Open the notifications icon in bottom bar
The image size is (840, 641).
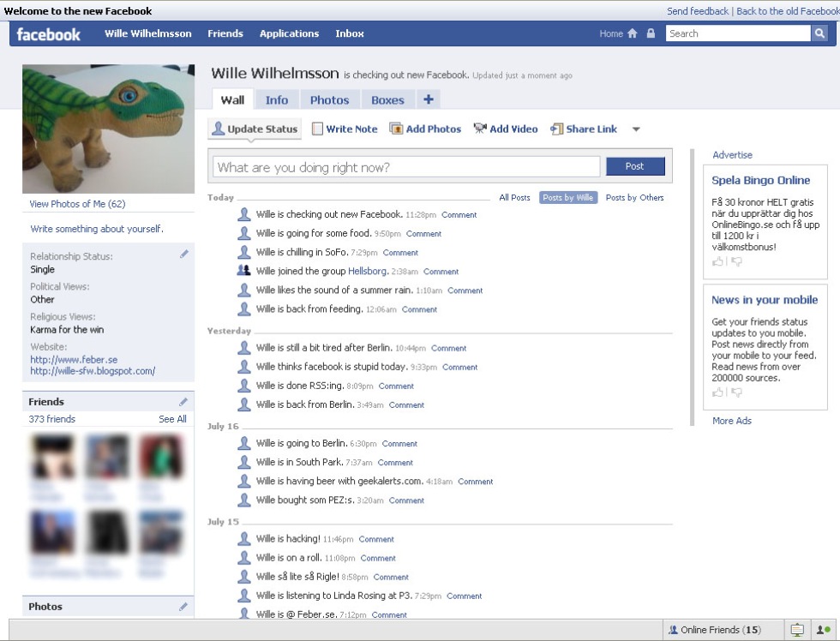pos(797,630)
